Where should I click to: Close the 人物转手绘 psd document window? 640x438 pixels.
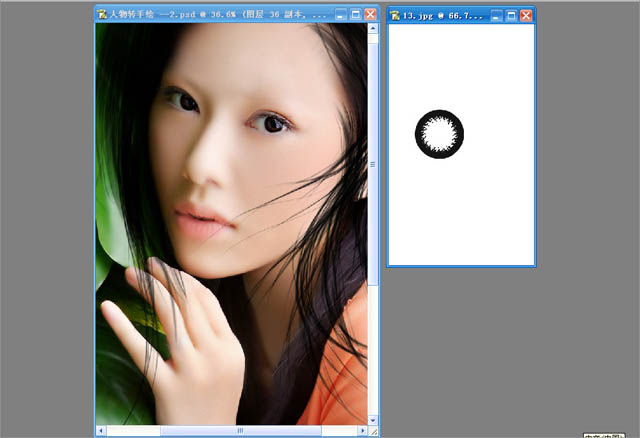coord(370,14)
